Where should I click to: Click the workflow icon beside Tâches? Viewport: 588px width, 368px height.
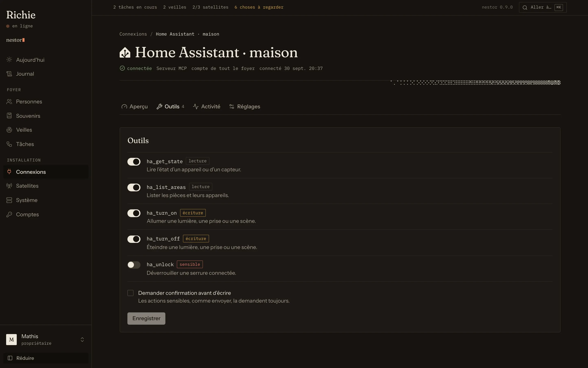pyautogui.click(x=9, y=144)
